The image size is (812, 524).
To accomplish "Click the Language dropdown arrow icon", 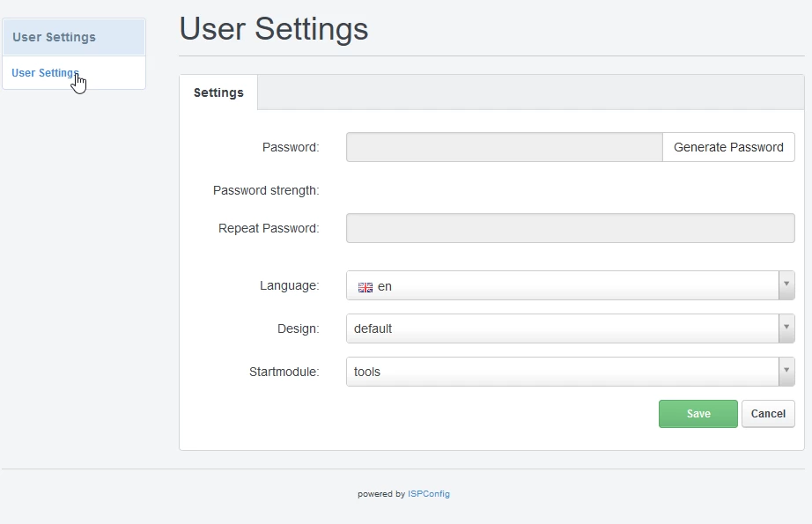I will pyautogui.click(x=786, y=285).
